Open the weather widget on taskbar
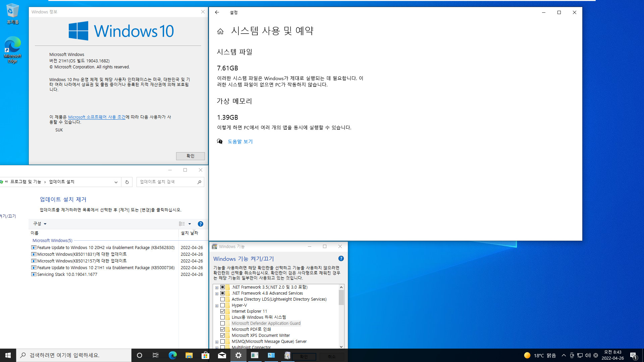This screenshot has height=362, width=644. (x=540, y=355)
